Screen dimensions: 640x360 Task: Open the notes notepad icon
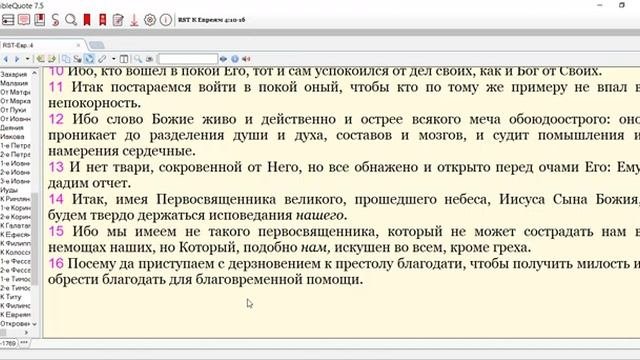point(118,20)
